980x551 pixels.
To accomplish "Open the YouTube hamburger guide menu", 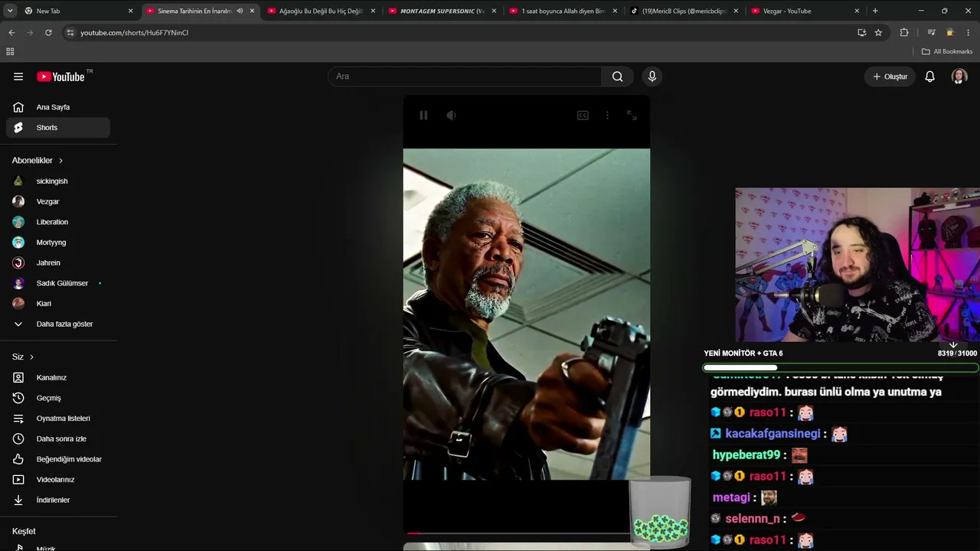I will point(18,77).
